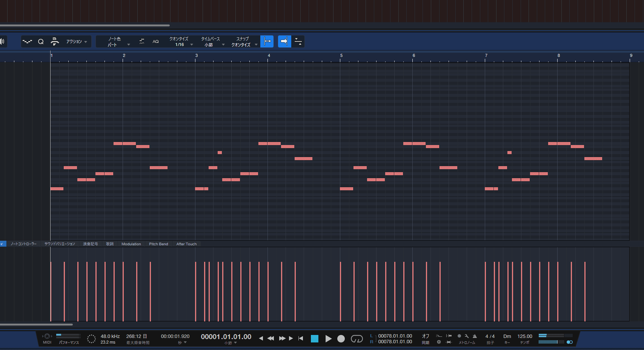Click the horizontal scrollbar below the velocity lane
This screenshot has width=644, height=350.
[36, 324]
